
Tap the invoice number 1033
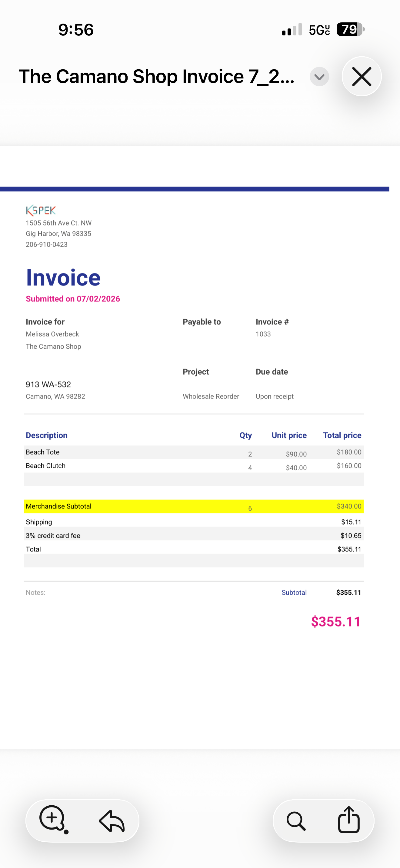[x=263, y=334]
